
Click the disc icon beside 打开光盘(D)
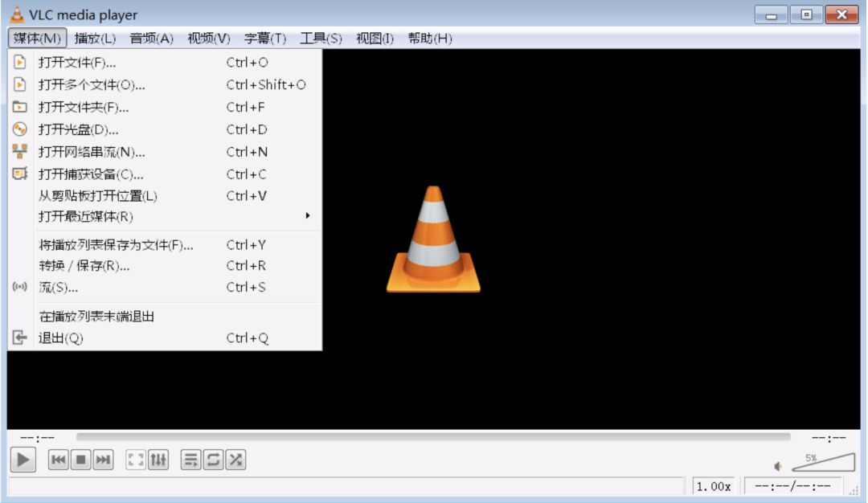click(x=20, y=129)
